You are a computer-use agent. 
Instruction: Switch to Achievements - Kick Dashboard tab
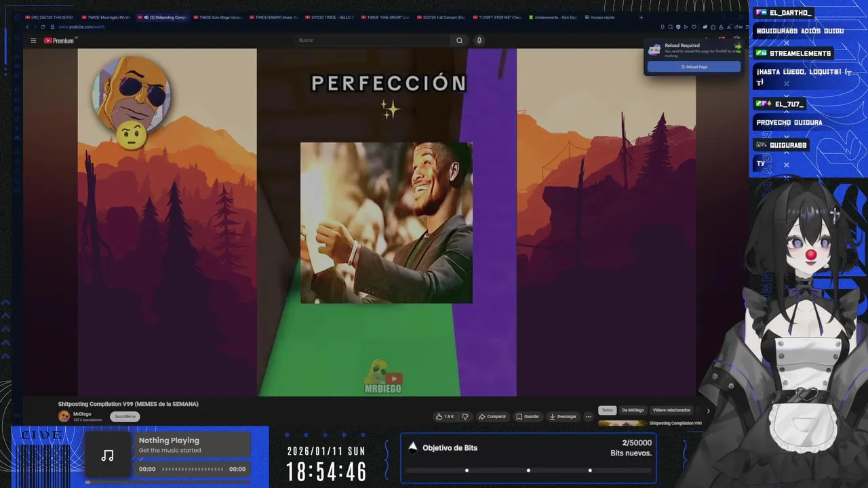tap(553, 17)
